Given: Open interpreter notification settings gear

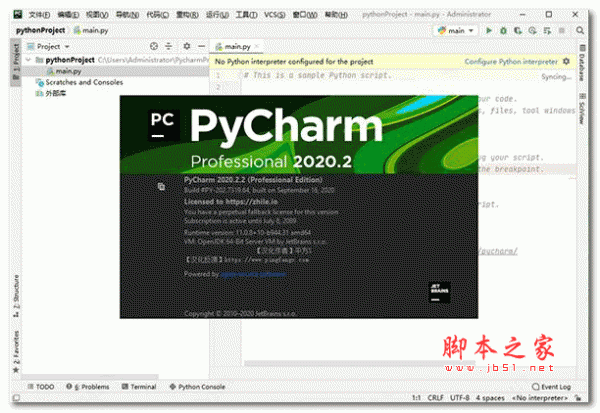Looking at the screenshot, I should (566, 61).
